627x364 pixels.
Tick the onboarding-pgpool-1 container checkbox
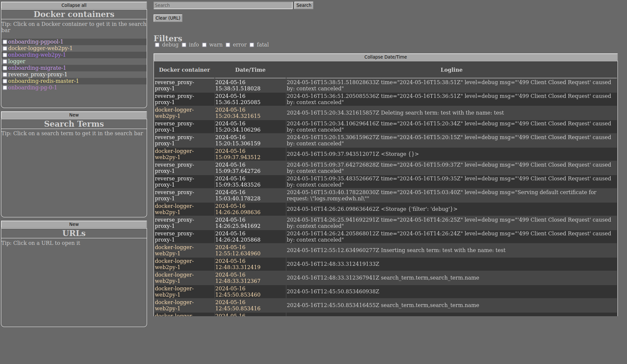pyautogui.click(x=5, y=42)
